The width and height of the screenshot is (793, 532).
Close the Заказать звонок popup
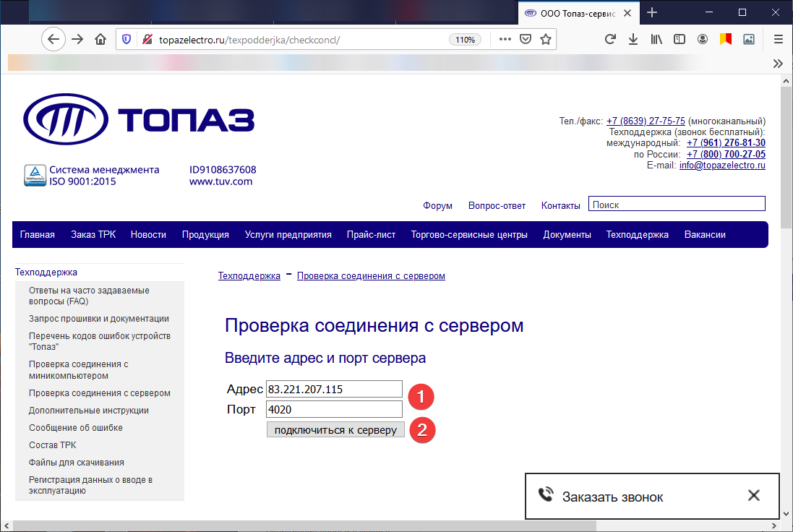[753, 496]
